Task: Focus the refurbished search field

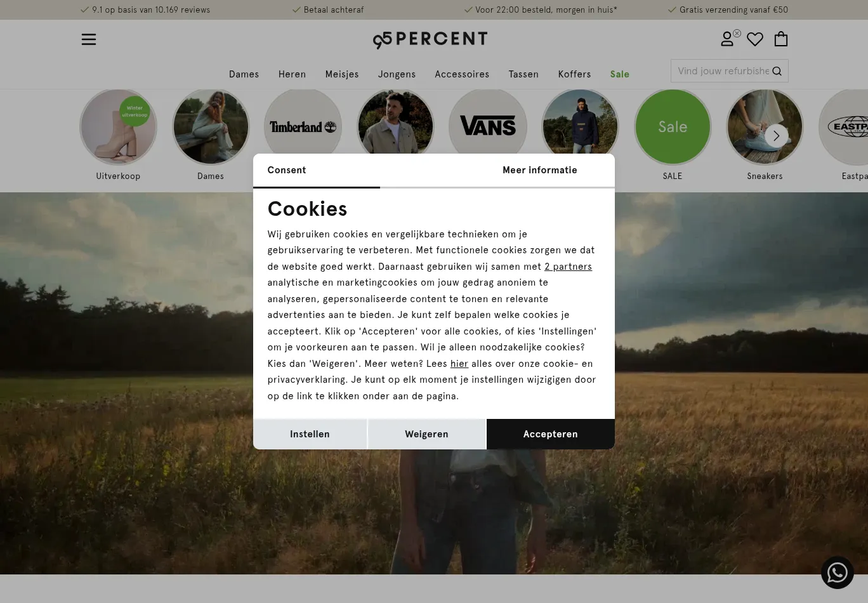Action: point(722,71)
